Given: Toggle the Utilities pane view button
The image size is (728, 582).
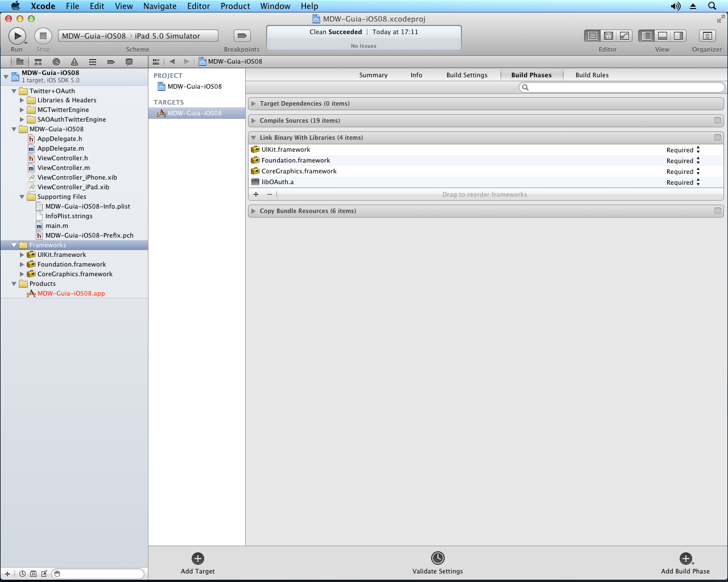Looking at the screenshot, I should 679,36.
